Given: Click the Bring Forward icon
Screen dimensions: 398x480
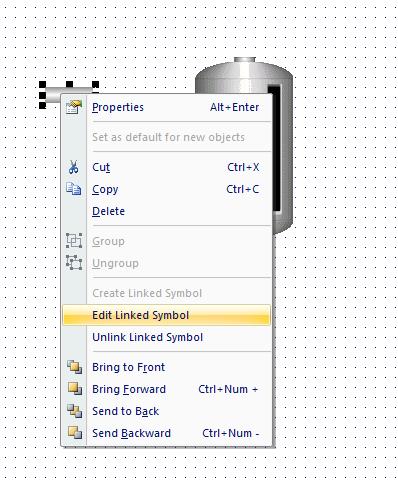Looking at the screenshot, I should point(74,389).
